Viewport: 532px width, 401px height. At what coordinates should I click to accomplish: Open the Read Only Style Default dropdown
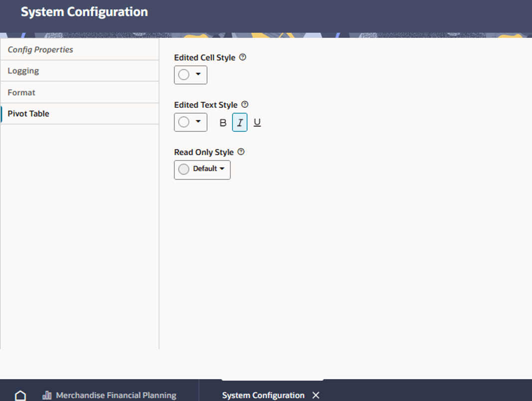(x=202, y=170)
